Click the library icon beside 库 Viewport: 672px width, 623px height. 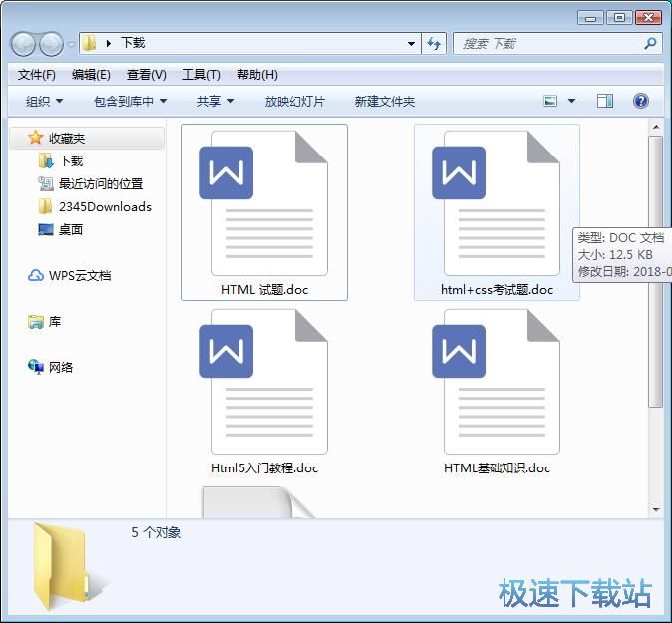36,321
